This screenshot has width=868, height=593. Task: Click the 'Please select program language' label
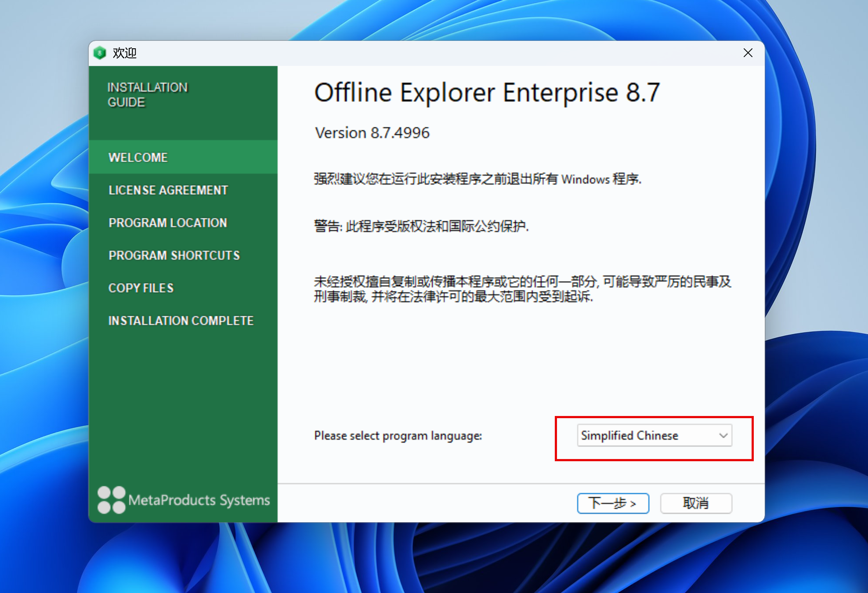(398, 436)
